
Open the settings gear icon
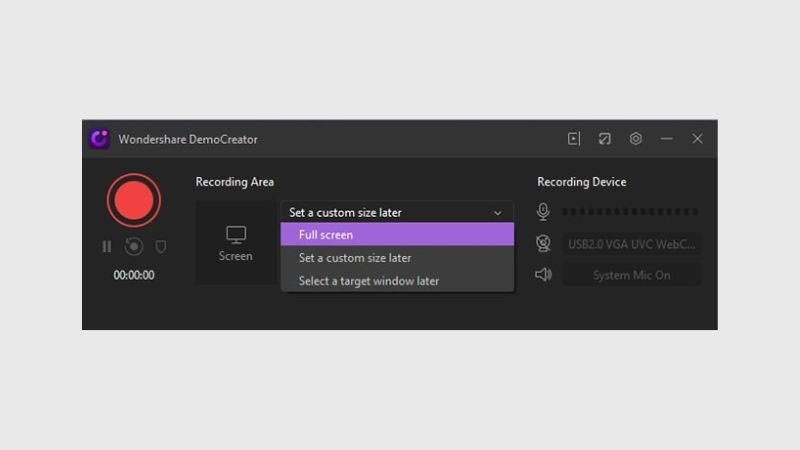(x=636, y=139)
